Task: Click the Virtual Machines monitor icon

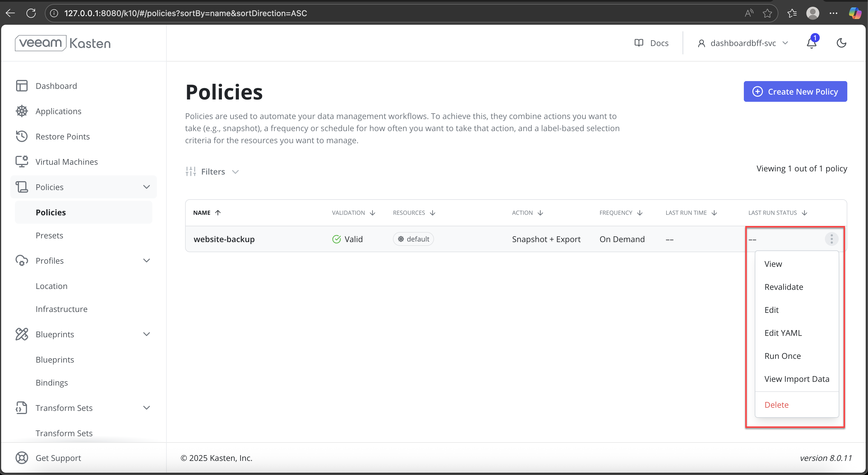Action: (22, 162)
